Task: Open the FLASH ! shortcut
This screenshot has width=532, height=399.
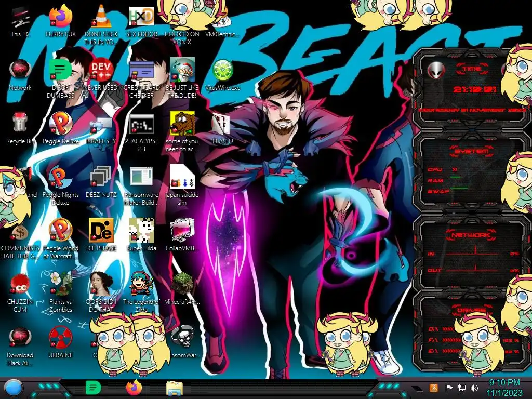Action: coord(222,129)
